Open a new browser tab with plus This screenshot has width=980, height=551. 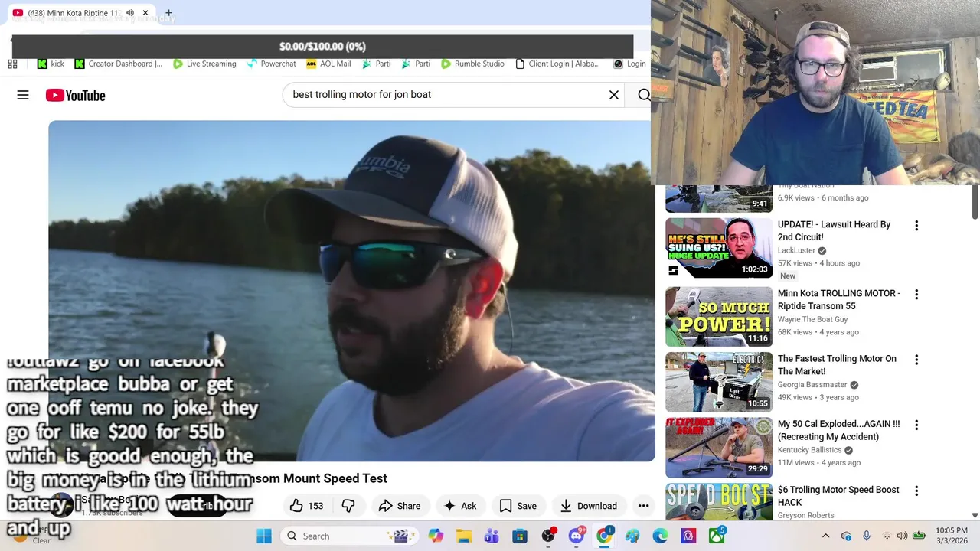tap(168, 13)
